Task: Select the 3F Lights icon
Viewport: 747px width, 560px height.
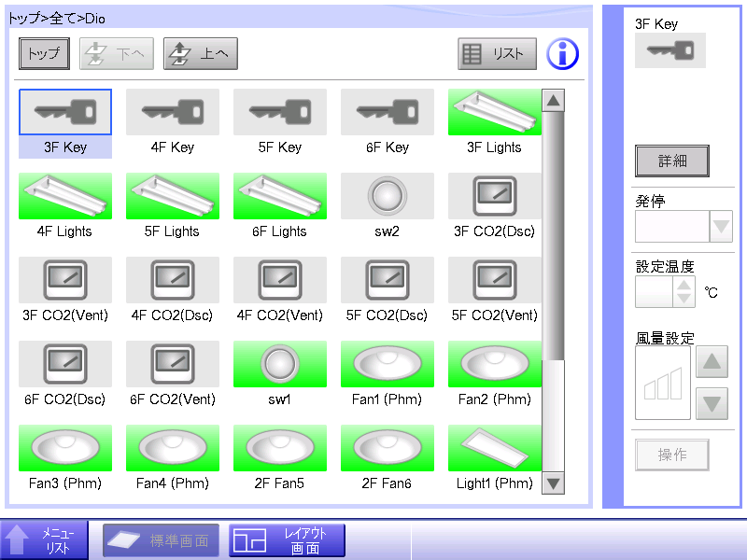Action: click(495, 112)
